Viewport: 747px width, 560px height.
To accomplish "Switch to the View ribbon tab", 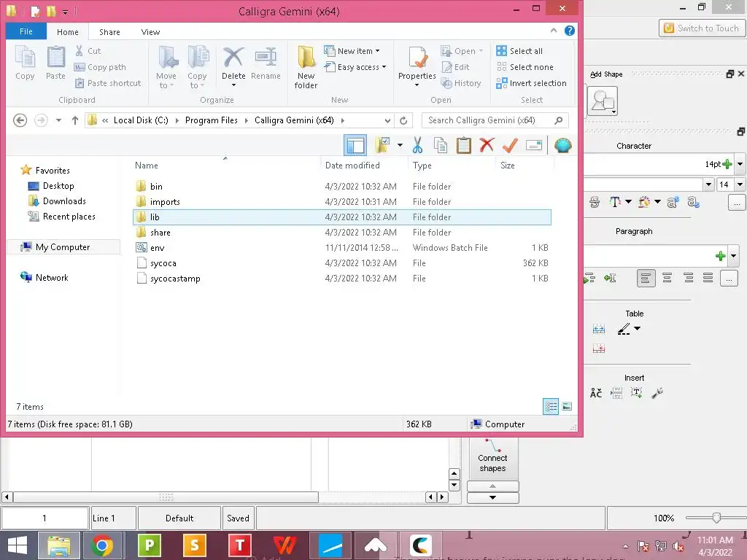I will pyautogui.click(x=150, y=32).
